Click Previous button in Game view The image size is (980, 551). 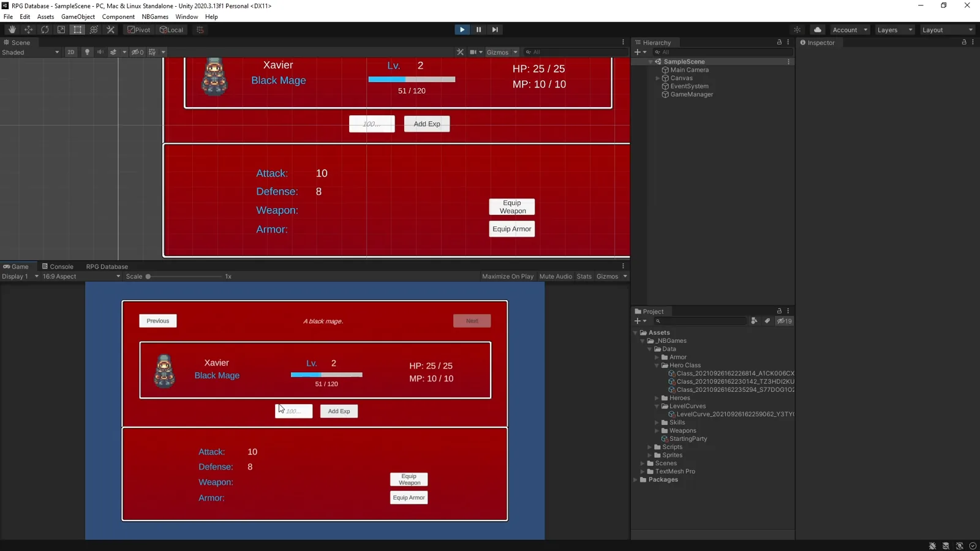(158, 321)
